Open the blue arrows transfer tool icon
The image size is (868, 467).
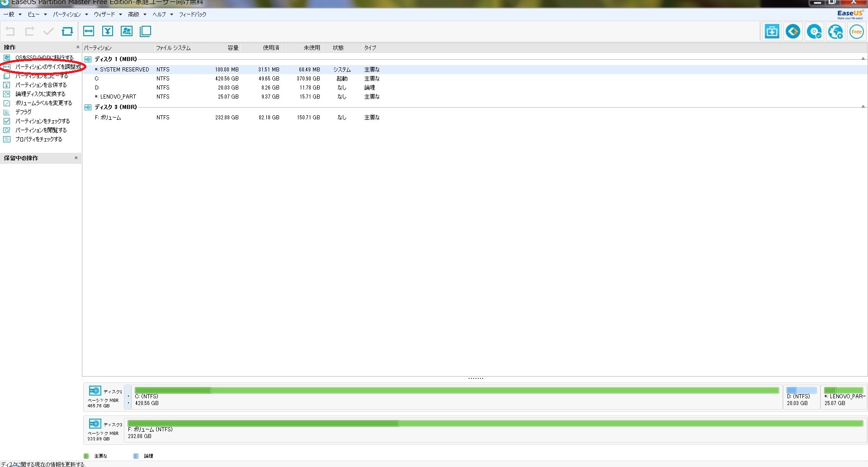click(793, 32)
